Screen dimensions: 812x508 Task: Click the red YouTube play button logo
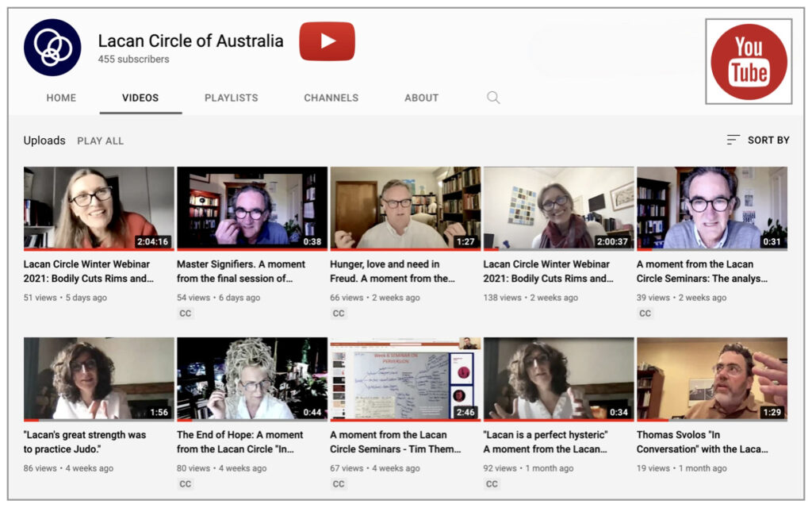(327, 41)
